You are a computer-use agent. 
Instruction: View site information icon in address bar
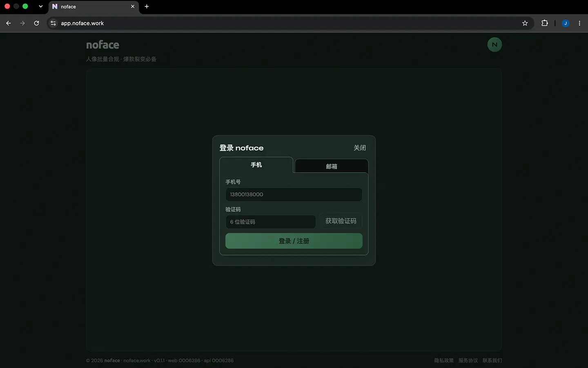tap(53, 23)
